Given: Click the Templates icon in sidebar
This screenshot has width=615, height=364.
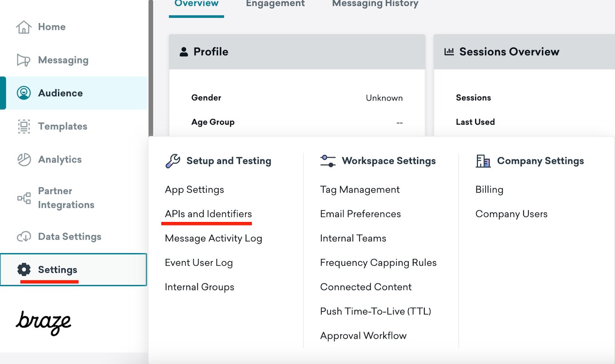Looking at the screenshot, I should [x=24, y=127].
